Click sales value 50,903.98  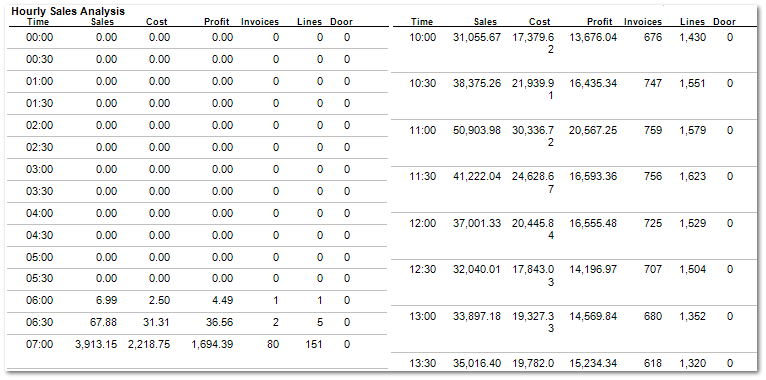(x=477, y=130)
